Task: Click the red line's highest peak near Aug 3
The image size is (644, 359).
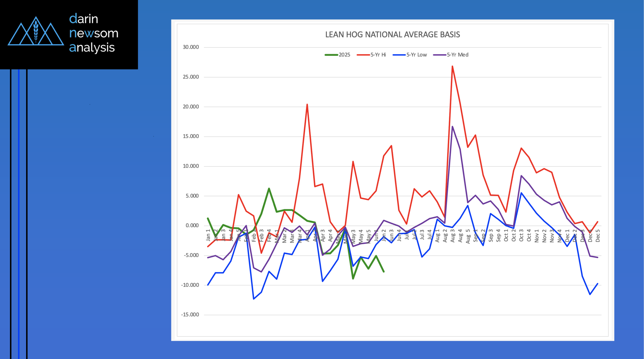Action: coord(452,66)
